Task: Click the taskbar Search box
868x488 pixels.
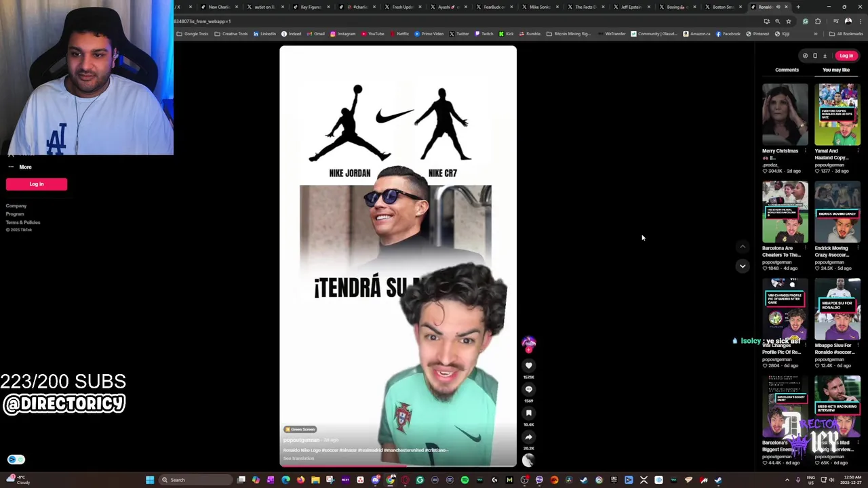Action: (x=197, y=480)
